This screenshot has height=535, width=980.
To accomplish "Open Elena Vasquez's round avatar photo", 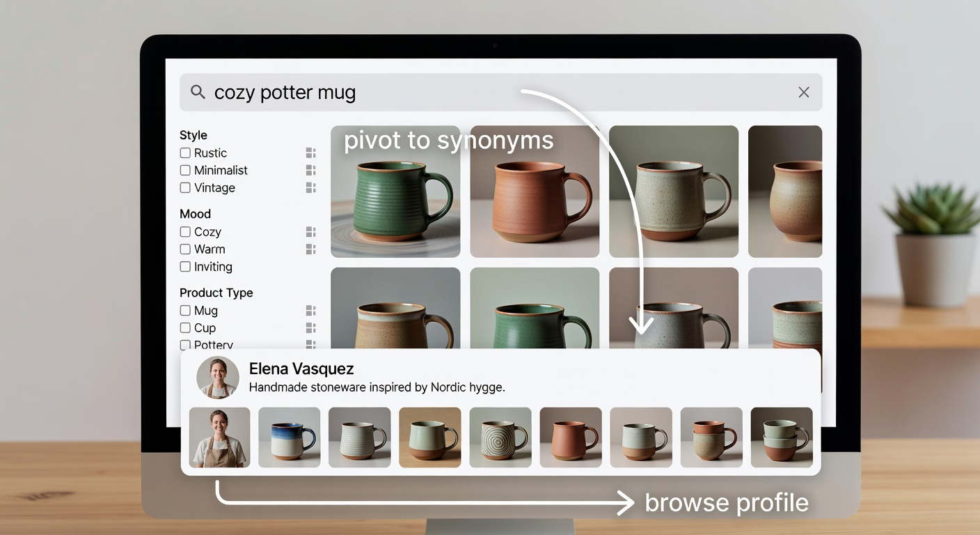I will (x=218, y=378).
